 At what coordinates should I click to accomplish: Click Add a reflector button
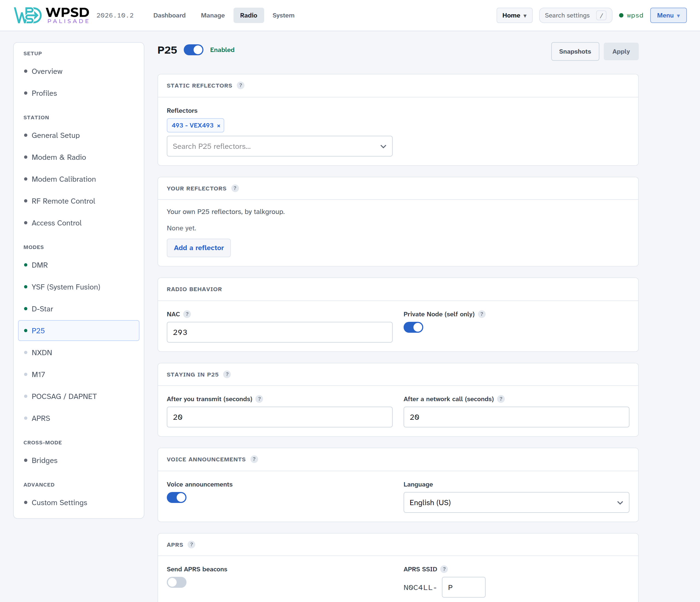click(x=199, y=248)
